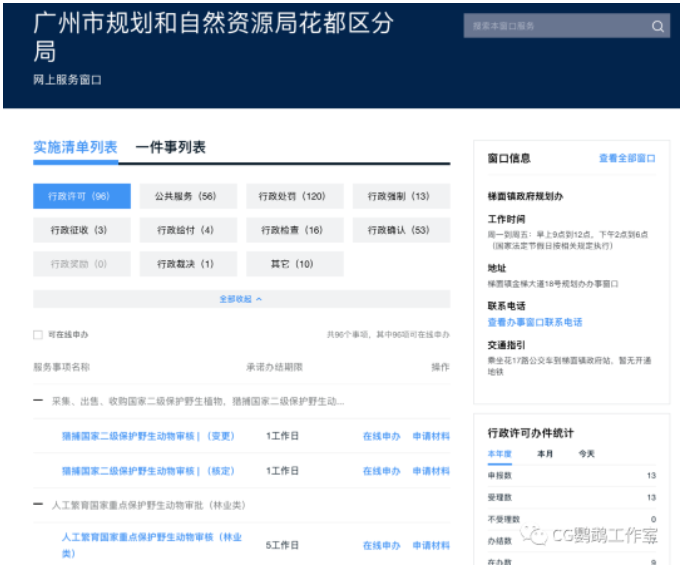
Task: Choose the 行政强制 (13) category
Action: pyautogui.click(x=398, y=197)
